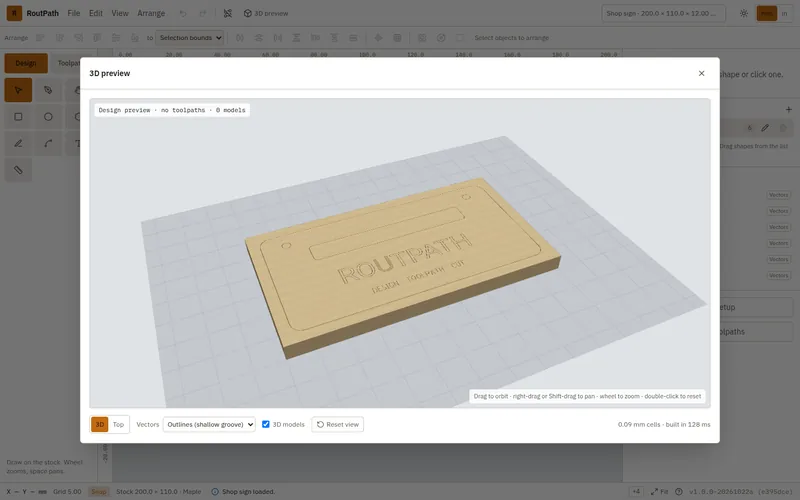Viewport: 800px width, 500px height.
Task: Click the scissors icon beside 3D preview
Action: click(x=228, y=13)
